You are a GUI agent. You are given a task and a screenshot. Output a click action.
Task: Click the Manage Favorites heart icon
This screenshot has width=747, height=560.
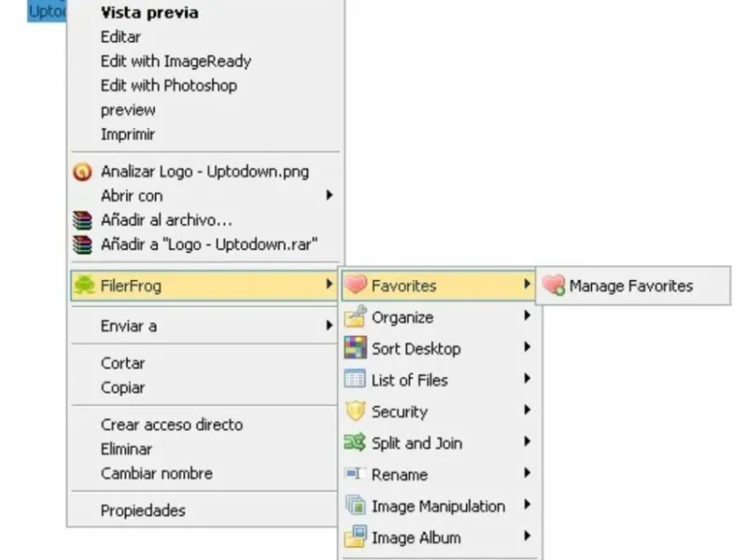[554, 286]
